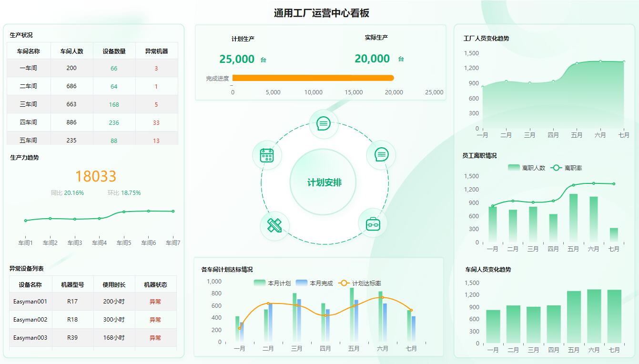Viewport: 639px width, 364px height.
Task: Click the 25,000 planned production figure
Action: (x=237, y=59)
